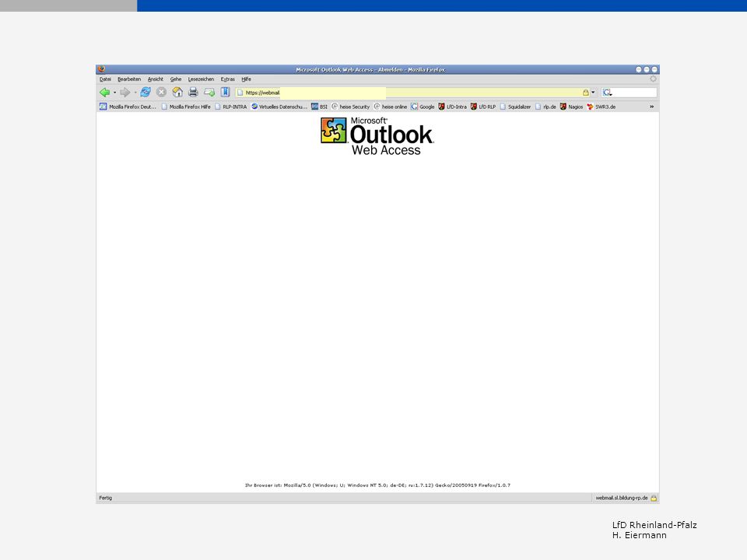Viewport: 747px width, 560px height.
Task: Click the activity throbber icon
Action: point(653,79)
